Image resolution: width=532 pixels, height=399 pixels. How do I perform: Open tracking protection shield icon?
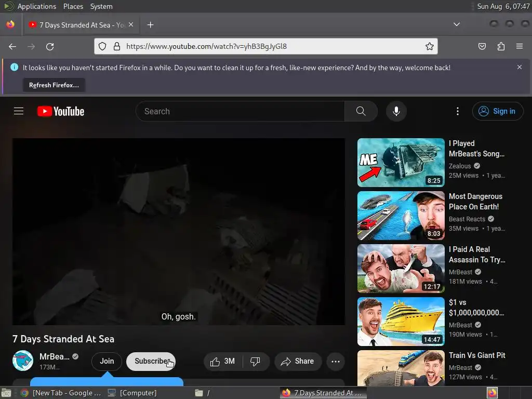click(x=102, y=46)
